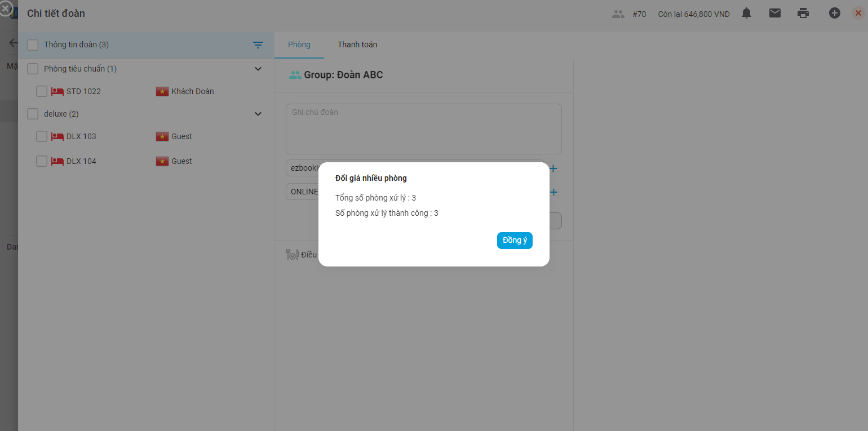Click the printer icon
Image resolution: width=868 pixels, height=431 pixels.
click(x=803, y=14)
